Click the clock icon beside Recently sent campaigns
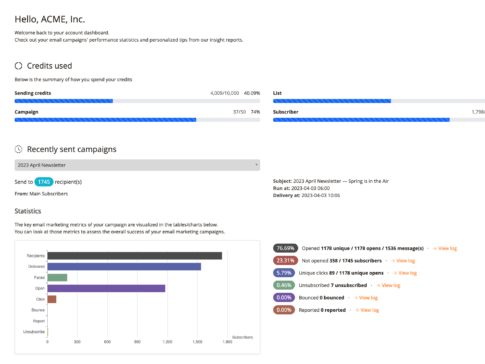The width and height of the screenshot is (485, 364). point(18,149)
